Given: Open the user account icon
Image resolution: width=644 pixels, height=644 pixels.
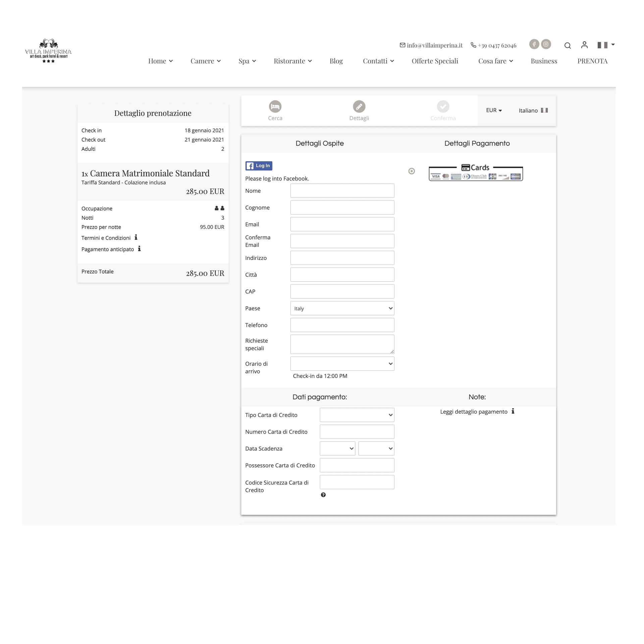Looking at the screenshot, I should (x=584, y=45).
